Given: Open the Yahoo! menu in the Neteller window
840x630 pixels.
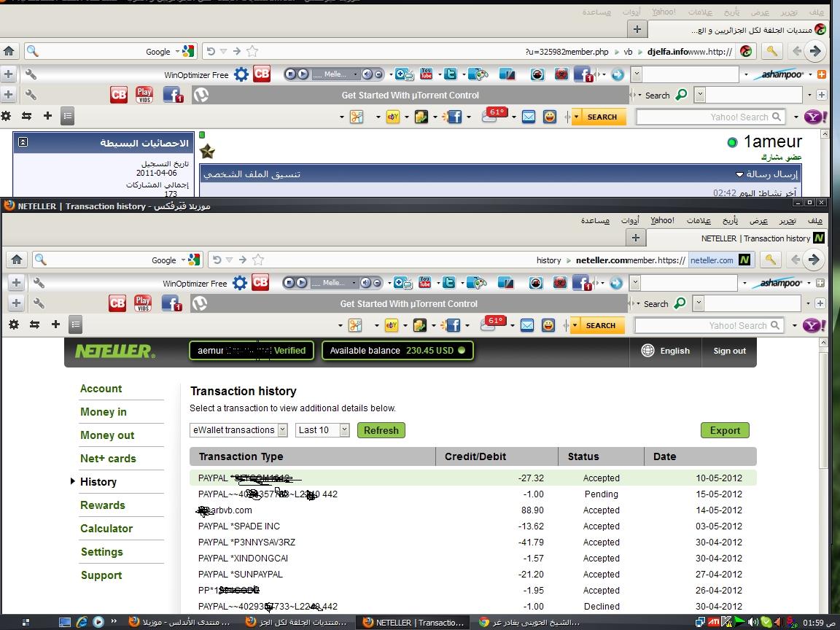Looking at the screenshot, I should pos(662,220).
